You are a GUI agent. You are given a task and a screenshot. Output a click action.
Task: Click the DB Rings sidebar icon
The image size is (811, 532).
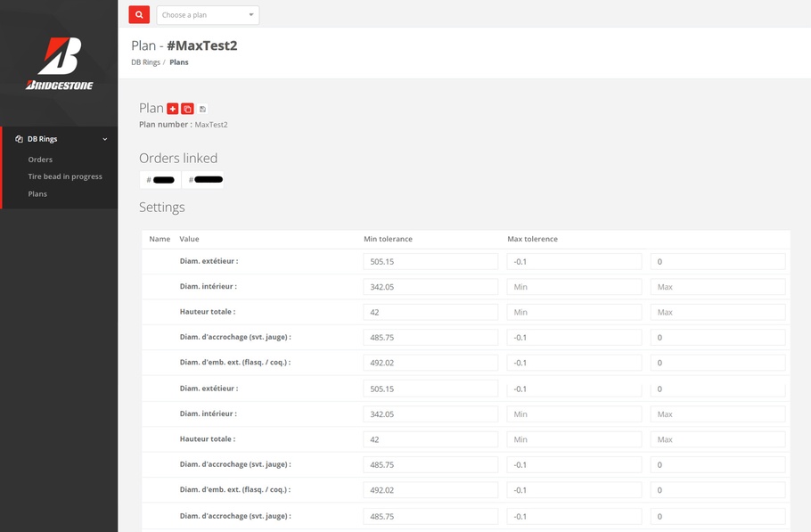(20, 139)
